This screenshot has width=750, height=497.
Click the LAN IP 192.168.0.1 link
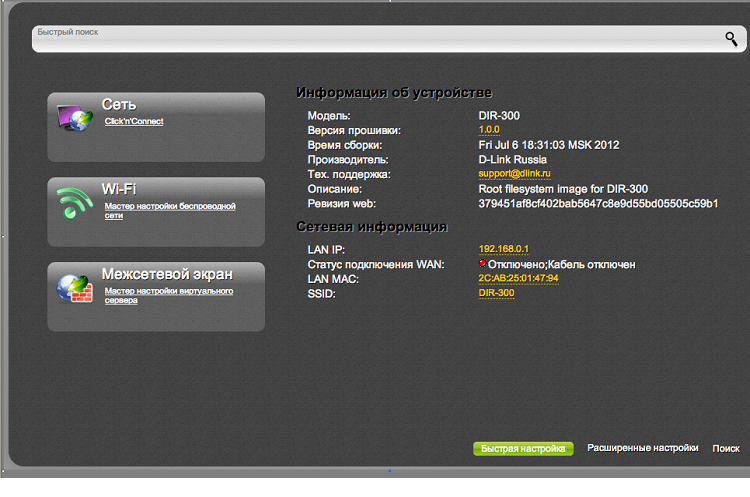pos(504,249)
